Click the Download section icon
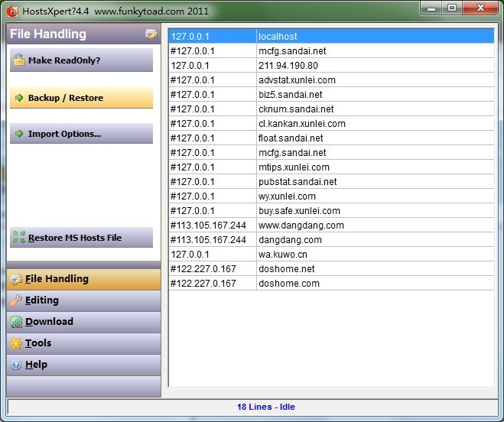The width and height of the screenshot is (504, 422). [15, 322]
